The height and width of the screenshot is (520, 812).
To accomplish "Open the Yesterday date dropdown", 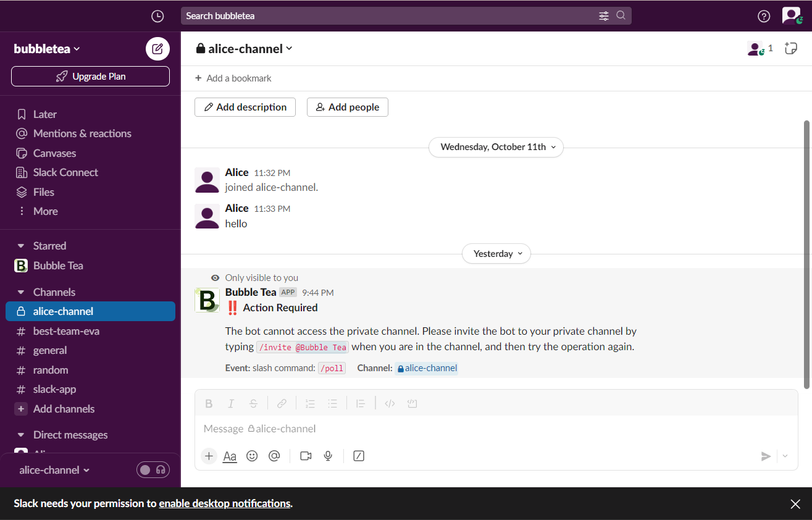I will click(496, 254).
